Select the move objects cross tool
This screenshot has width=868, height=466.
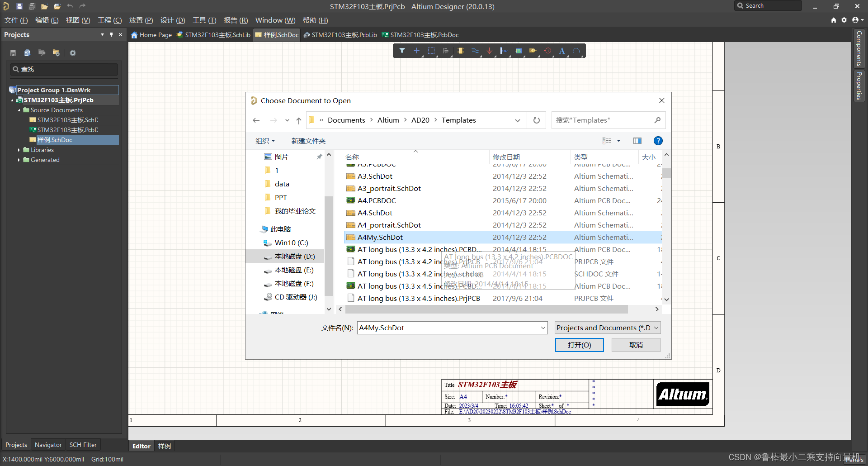(x=416, y=51)
